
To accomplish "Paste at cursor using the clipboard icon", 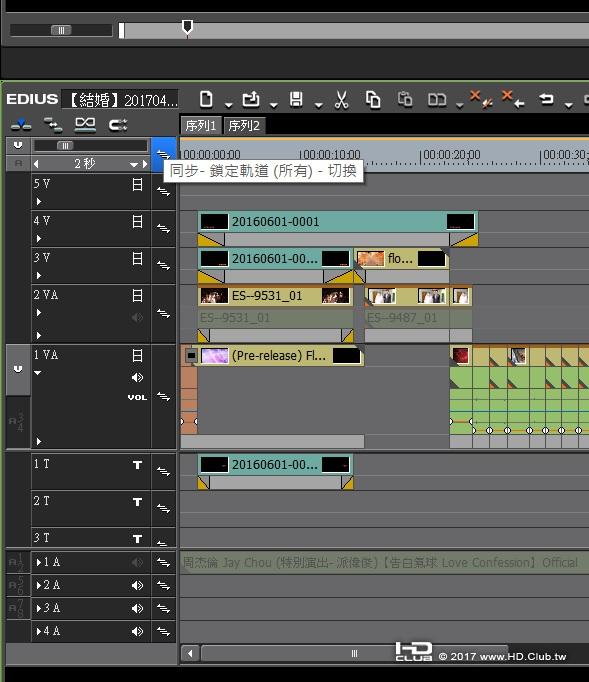I will [x=405, y=100].
